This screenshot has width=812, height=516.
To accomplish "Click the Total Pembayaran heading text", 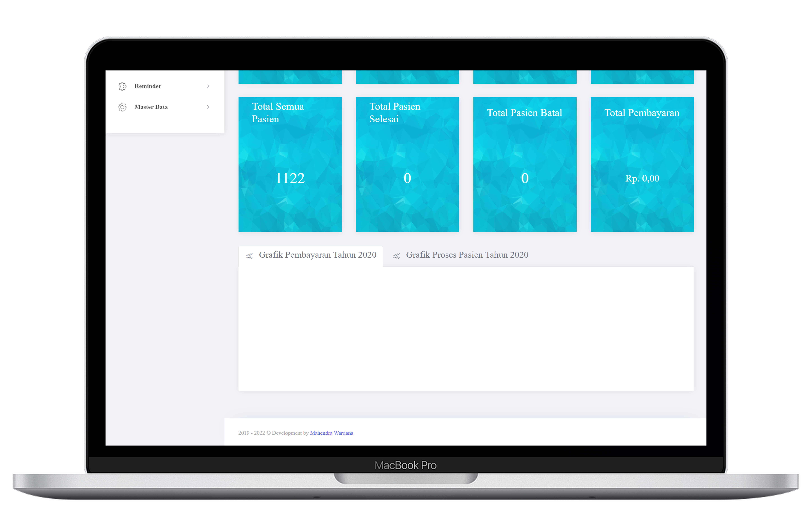I will click(642, 113).
